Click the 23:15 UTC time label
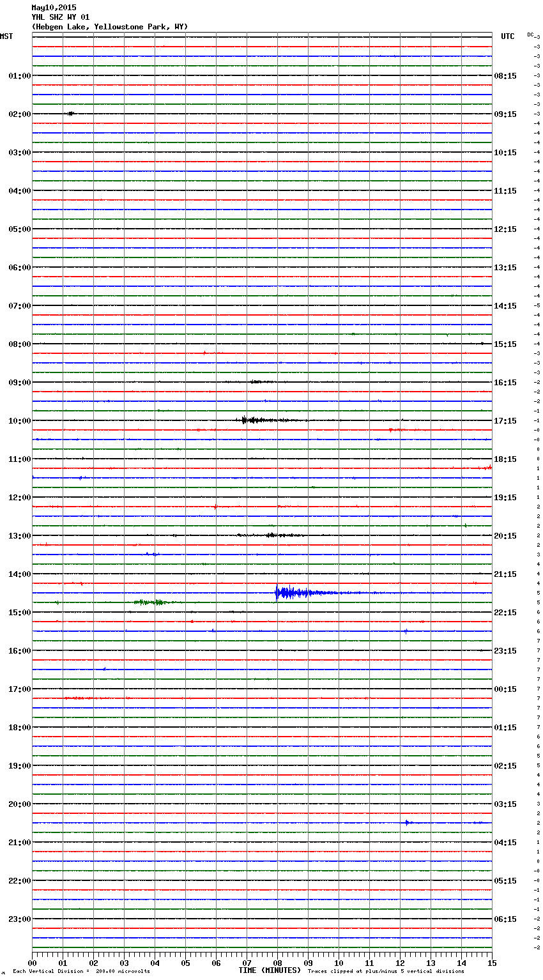Viewport: 543px width, 980px height. (x=505, y=651)
